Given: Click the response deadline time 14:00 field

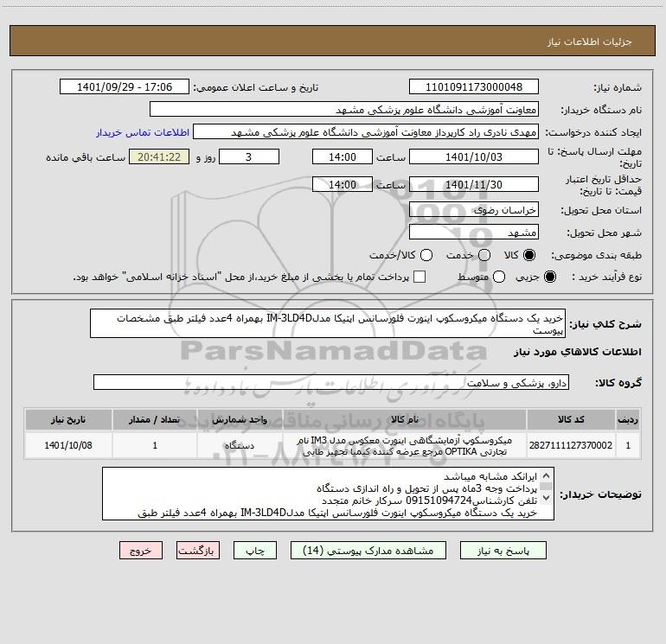Looking at the screenshot, I should point(343,156).
